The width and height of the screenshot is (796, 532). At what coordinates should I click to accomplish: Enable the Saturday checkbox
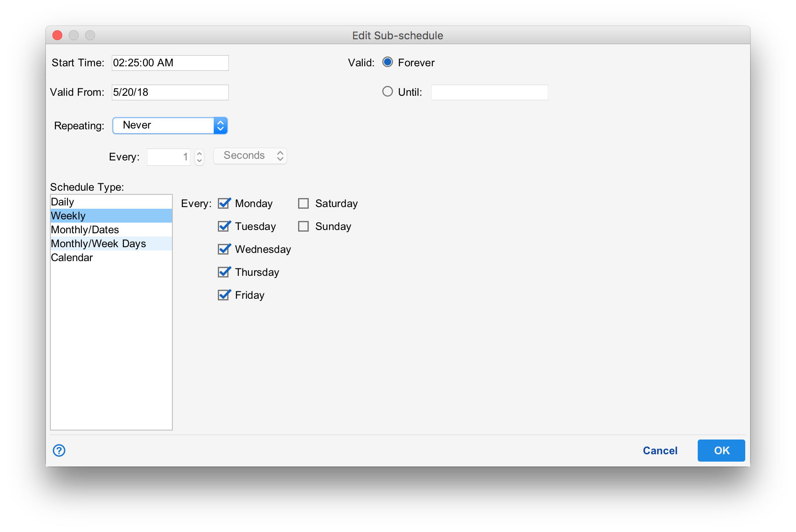click(x=303, y=203)
